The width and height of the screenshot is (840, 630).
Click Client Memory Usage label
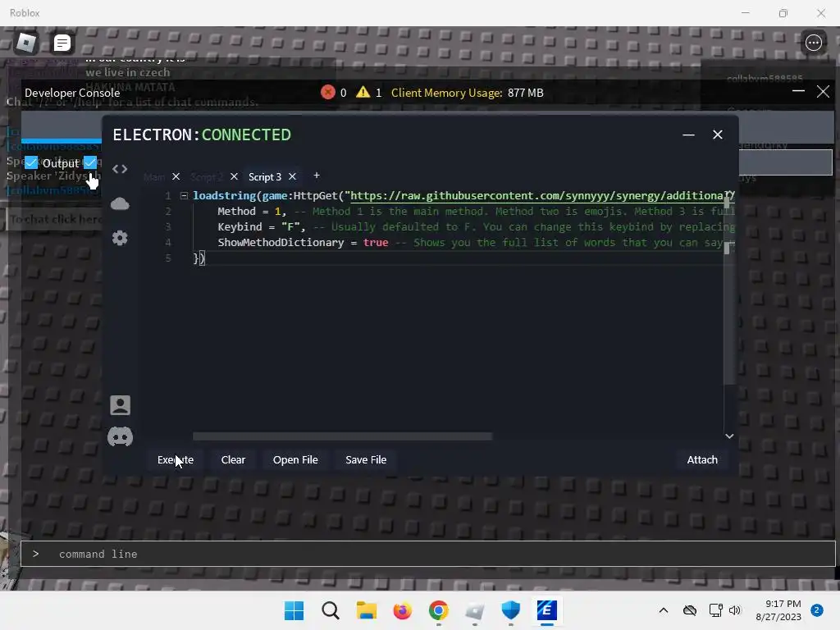[x=447, y=93]
